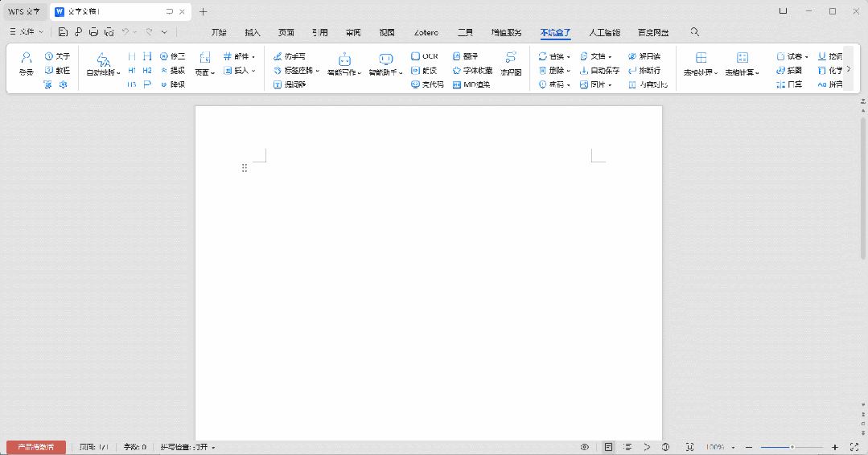Click the settings gear icon under 登录
868x455 pixels.
point(63,84)
